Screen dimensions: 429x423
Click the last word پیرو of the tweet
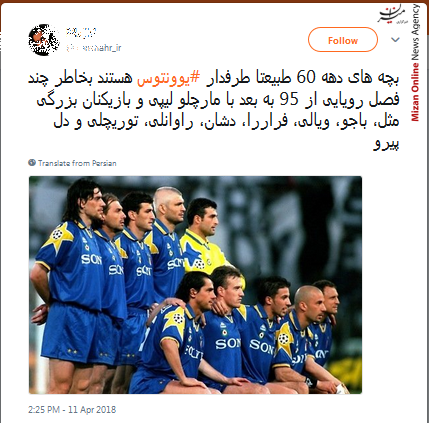click(386, 144)
